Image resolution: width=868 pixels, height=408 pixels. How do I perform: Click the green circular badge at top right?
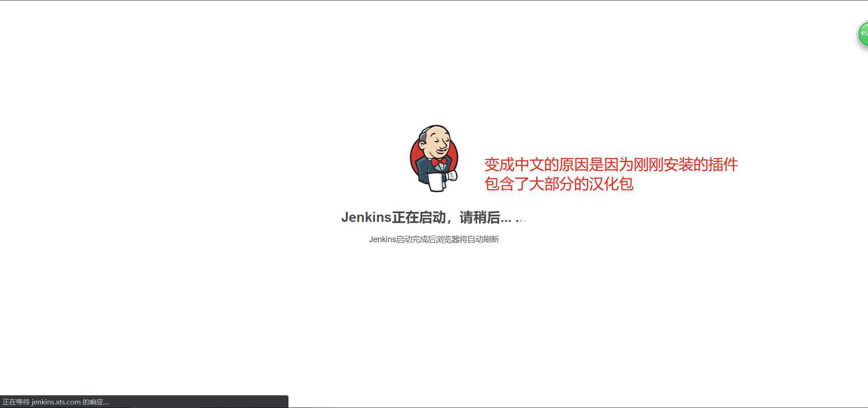[863, 34]
